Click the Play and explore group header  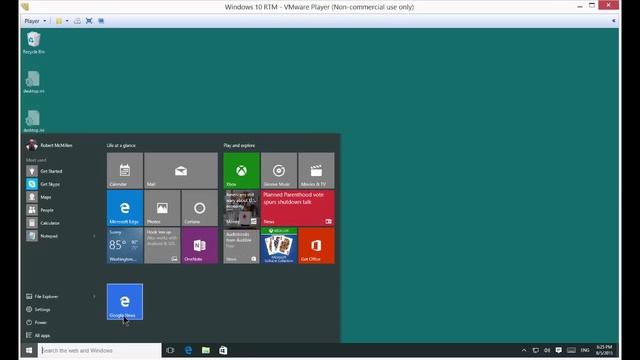[239, 145]
